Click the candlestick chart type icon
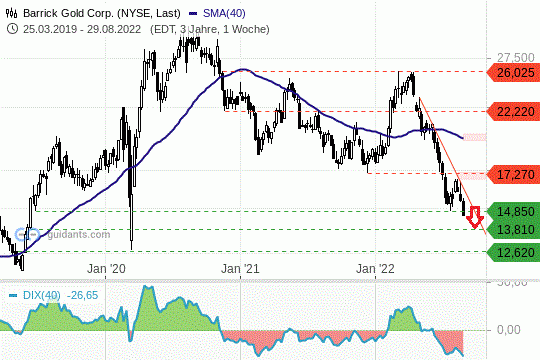This screenshot has height=360, width=540. pos(12,13)
